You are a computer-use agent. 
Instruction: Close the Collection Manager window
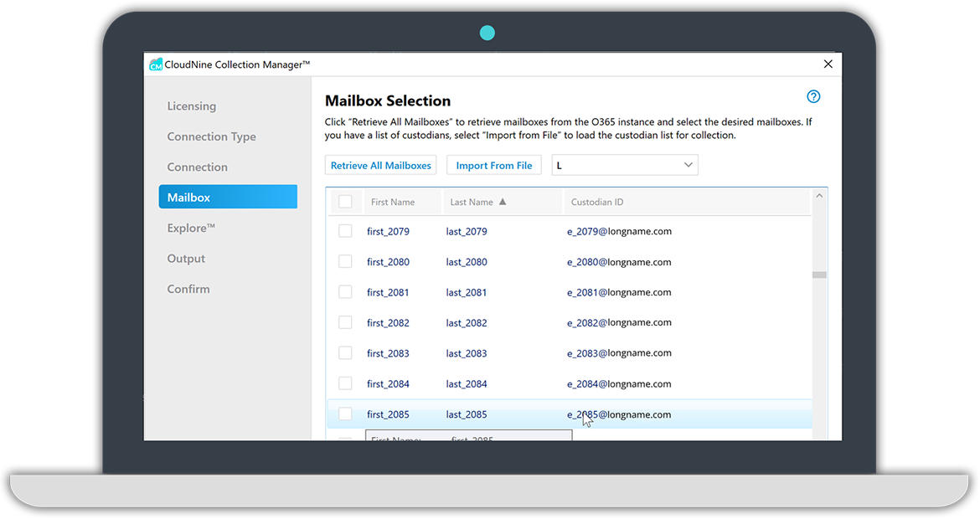[828, 64]
